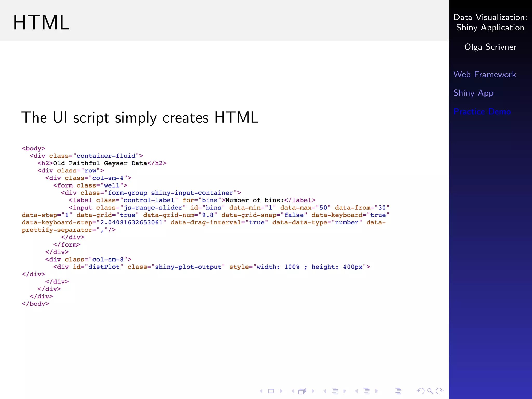Click the section navigation lines icon

(367, 391)
